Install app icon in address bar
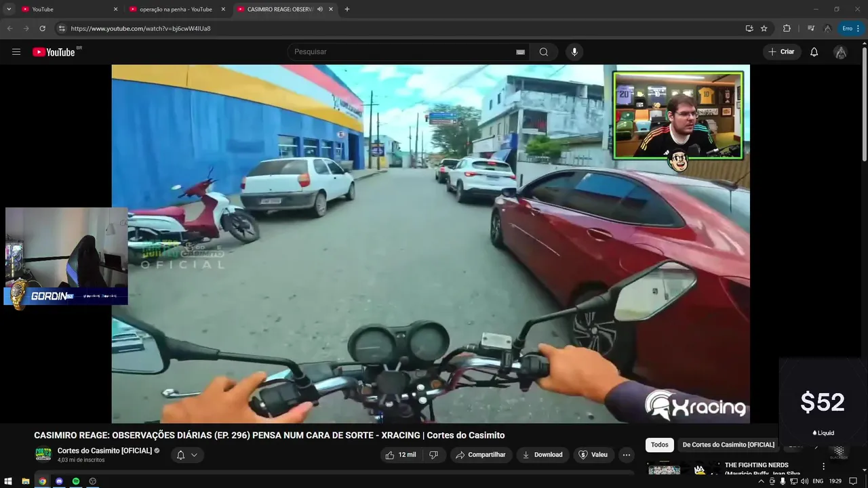Image resolution: width=868 pixels, height=488 pixels. click(749, 28)
